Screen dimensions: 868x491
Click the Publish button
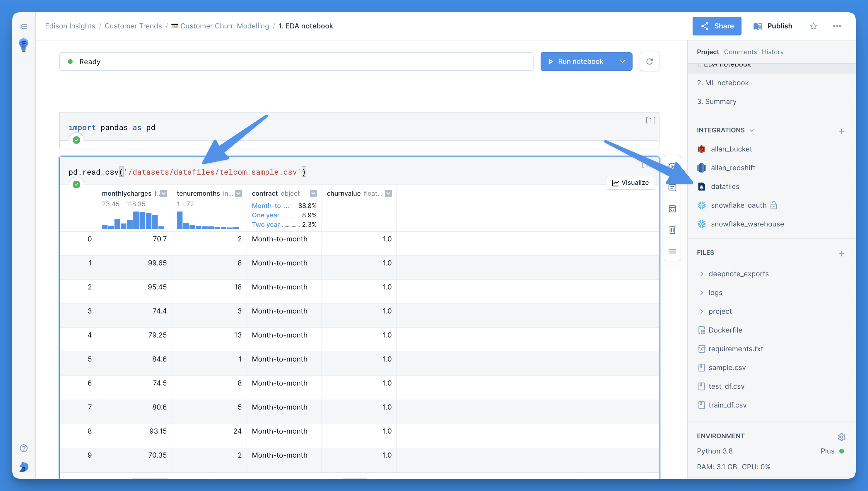pyautogui.click(x=773, y=26)
